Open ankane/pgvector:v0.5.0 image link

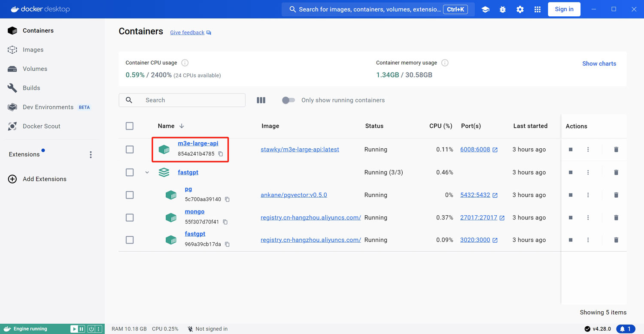[x=294, y=195]
